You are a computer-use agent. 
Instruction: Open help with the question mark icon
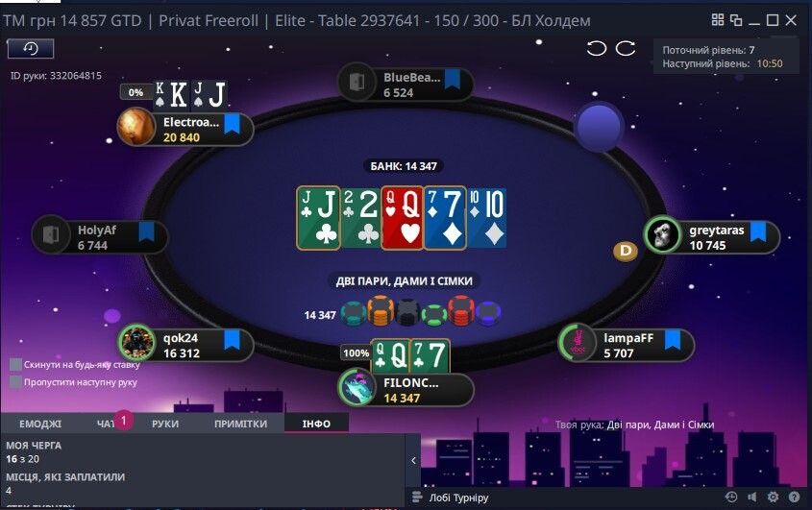[794, 498]
